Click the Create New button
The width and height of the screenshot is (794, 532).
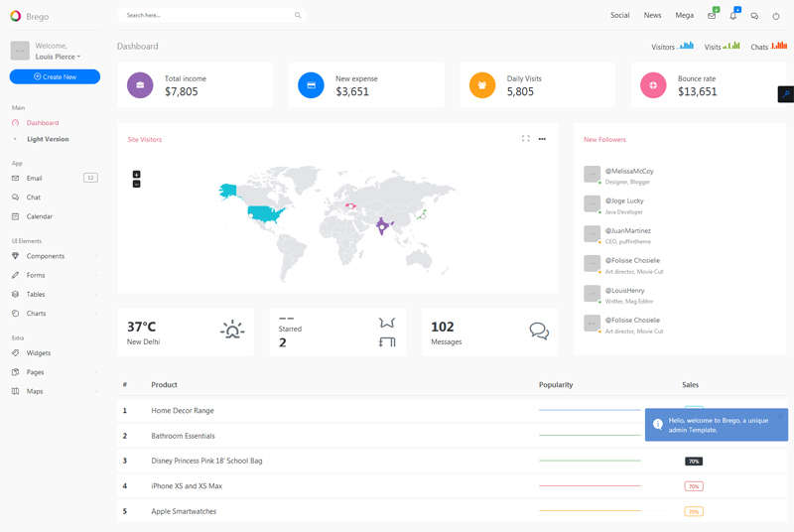(55, 76)
